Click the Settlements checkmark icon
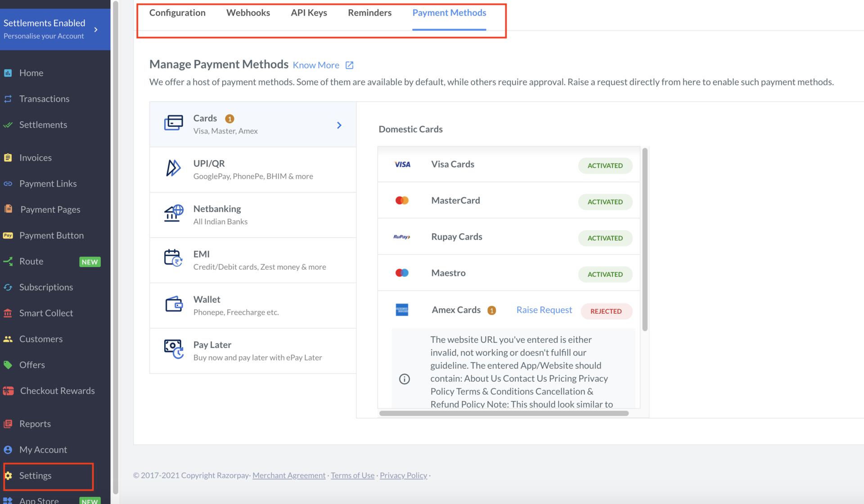Screen dimensions: 864x504 click(x=8, y=125)
